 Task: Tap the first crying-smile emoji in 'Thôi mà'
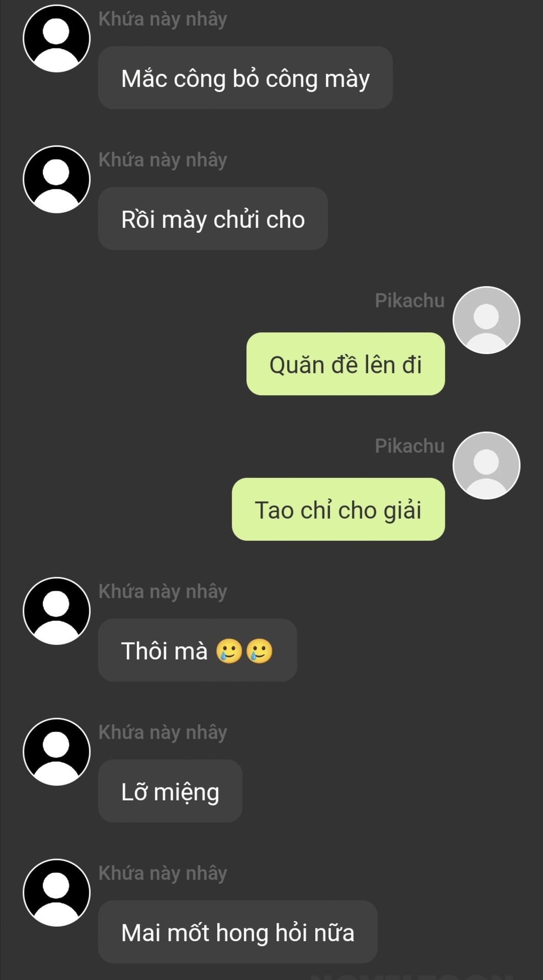[229, 652]
